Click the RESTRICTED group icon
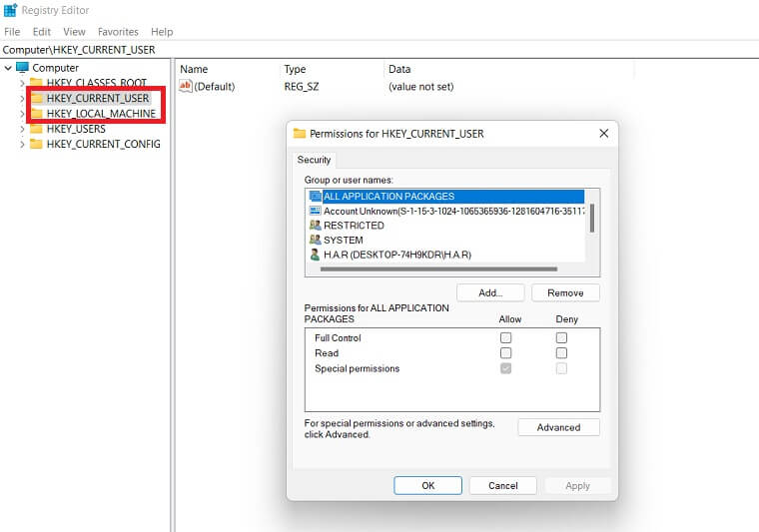Image resolution: width=759 pixels, height=532 pixels. 316,226
